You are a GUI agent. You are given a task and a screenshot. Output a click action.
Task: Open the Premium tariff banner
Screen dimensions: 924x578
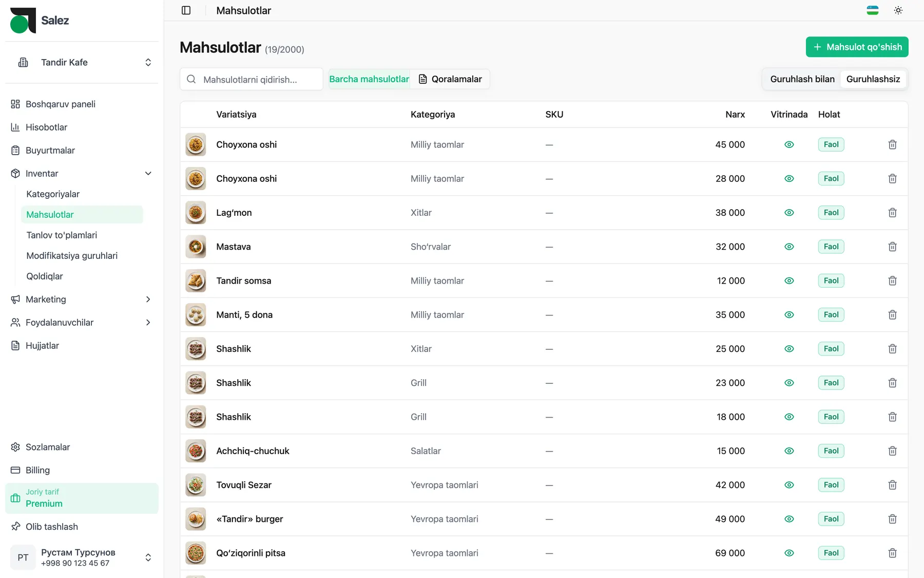coord(82,498)
